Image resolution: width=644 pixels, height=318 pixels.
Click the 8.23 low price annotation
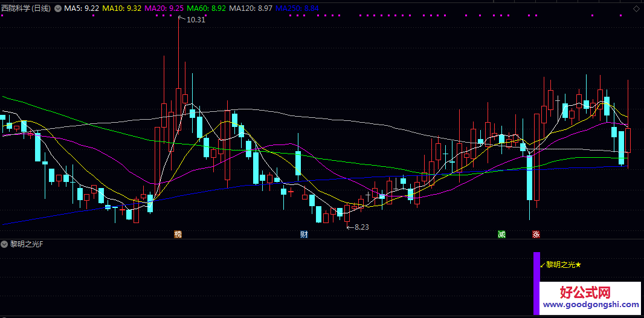361,227
